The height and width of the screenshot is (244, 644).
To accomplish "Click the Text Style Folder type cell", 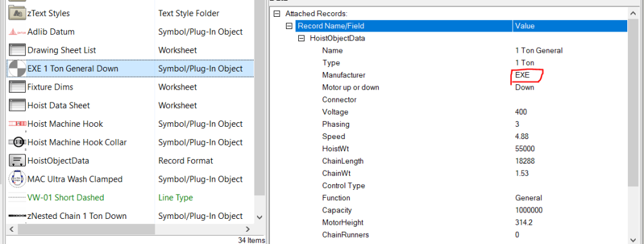I will pyautogui.click(x=189, y=13).
